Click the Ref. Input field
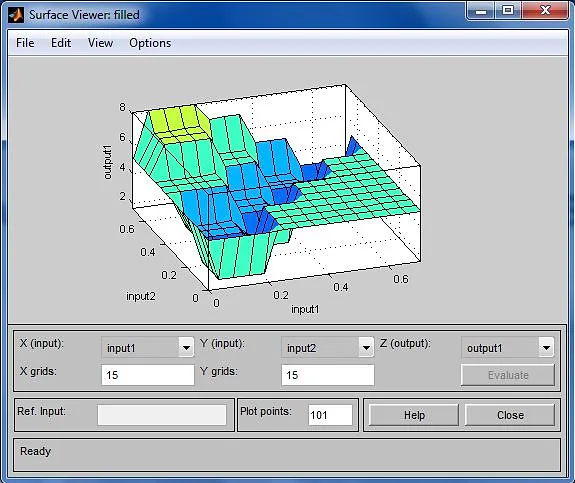Viewport: 575px width, 483px height. pyautogui.click(x=162, y=415)
